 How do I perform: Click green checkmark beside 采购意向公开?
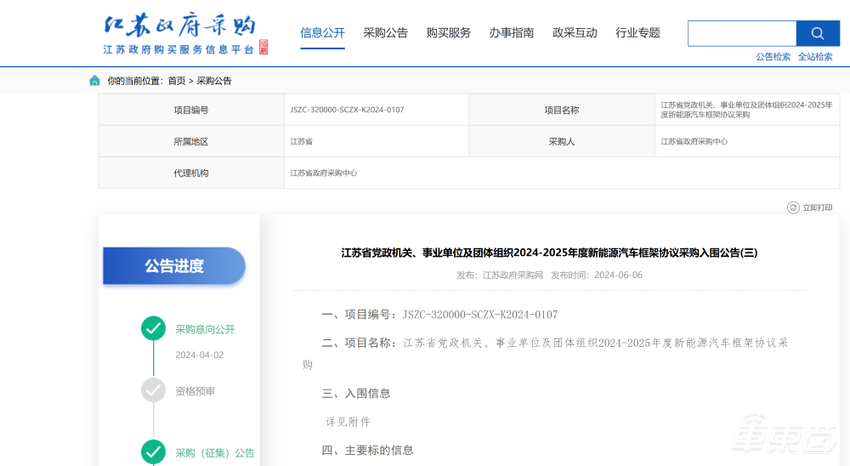[x=153, y=328]
